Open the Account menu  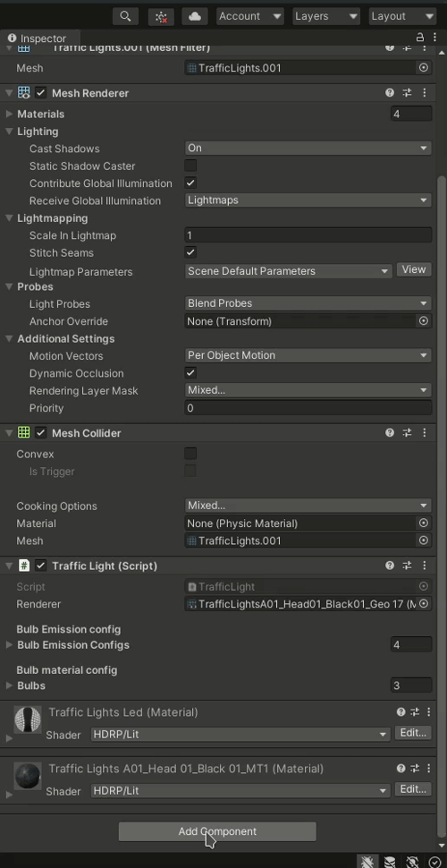250,16
